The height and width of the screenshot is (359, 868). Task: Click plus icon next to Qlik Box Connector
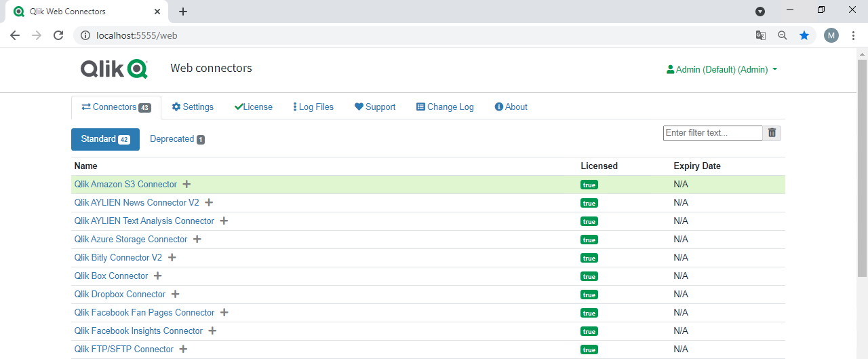coord(158,276)
